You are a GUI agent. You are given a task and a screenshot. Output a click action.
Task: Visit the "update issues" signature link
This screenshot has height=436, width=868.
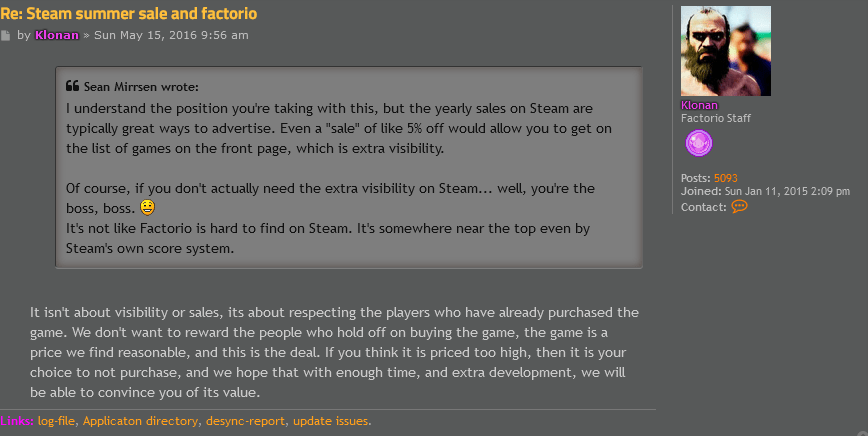(333, 421)
